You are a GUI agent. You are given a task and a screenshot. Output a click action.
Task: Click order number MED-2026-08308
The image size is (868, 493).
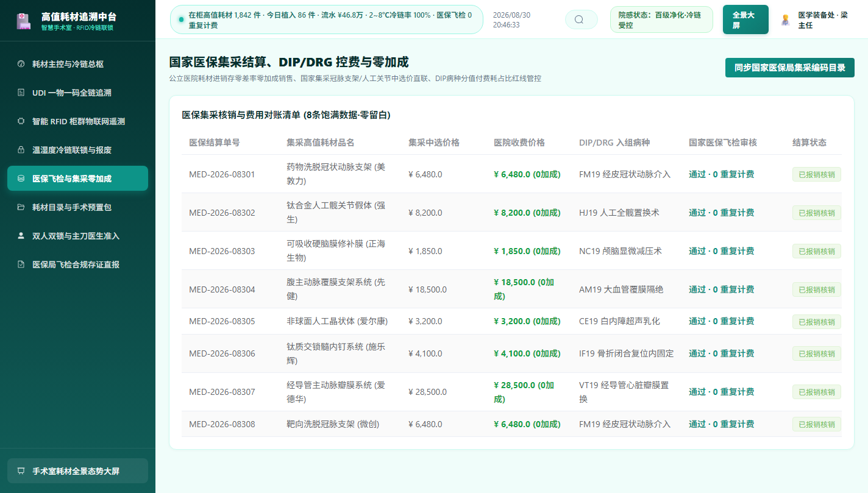pos(222,424)
